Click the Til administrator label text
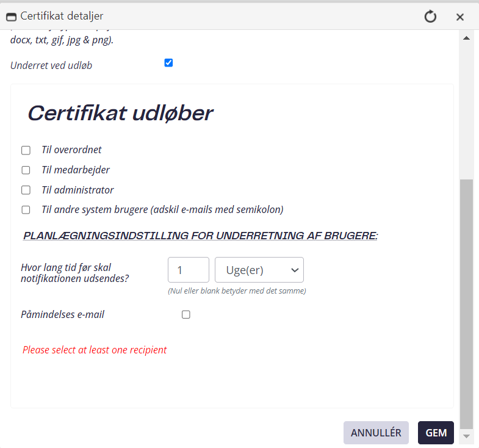 (78, 190)
